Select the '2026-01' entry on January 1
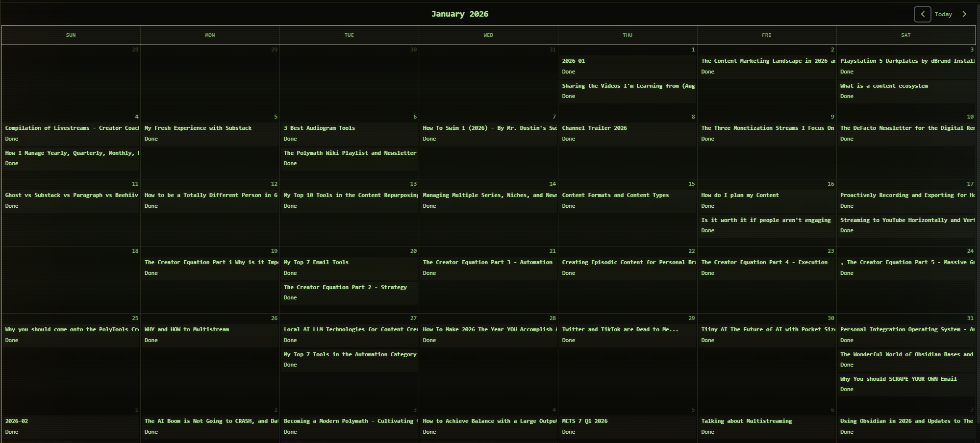Image resolution: width=980 pixels, height=443 pixels. (x=573, y=61)
